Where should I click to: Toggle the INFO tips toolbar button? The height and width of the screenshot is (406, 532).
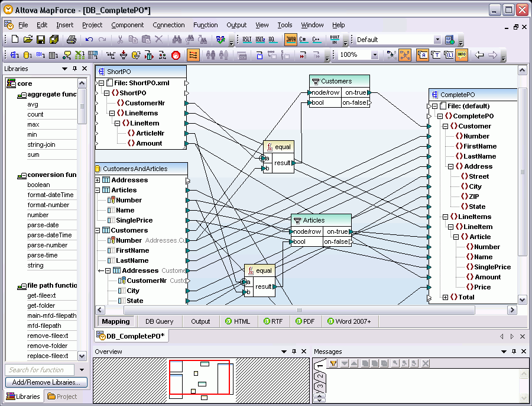[x=462, y=55]
